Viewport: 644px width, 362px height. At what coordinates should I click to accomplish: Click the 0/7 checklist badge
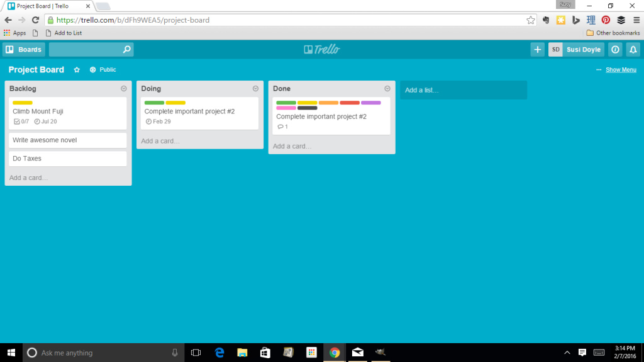[x=21, y=122]
